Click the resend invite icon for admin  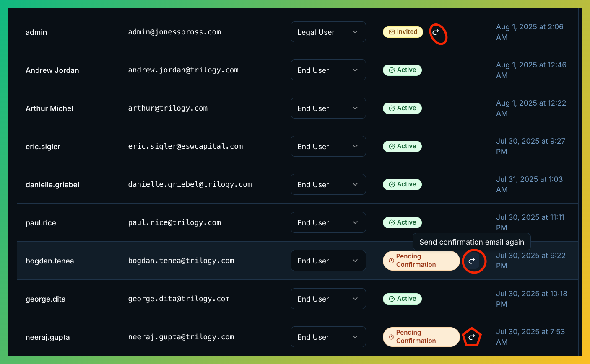click(436, 32)
